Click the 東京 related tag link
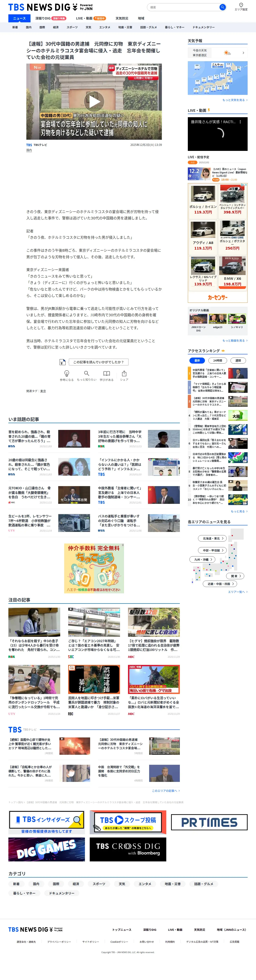256x980 pixels. coord(43,391)
